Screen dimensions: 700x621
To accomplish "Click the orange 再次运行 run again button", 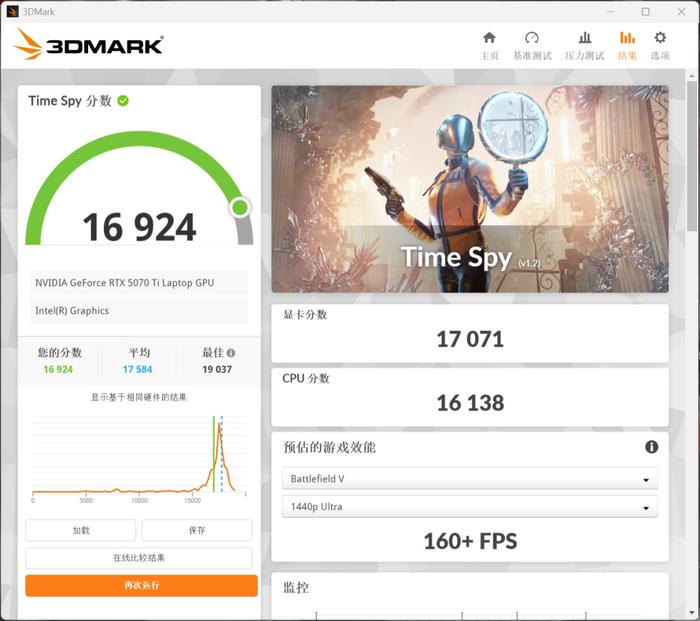I will [x=142, y=585].
